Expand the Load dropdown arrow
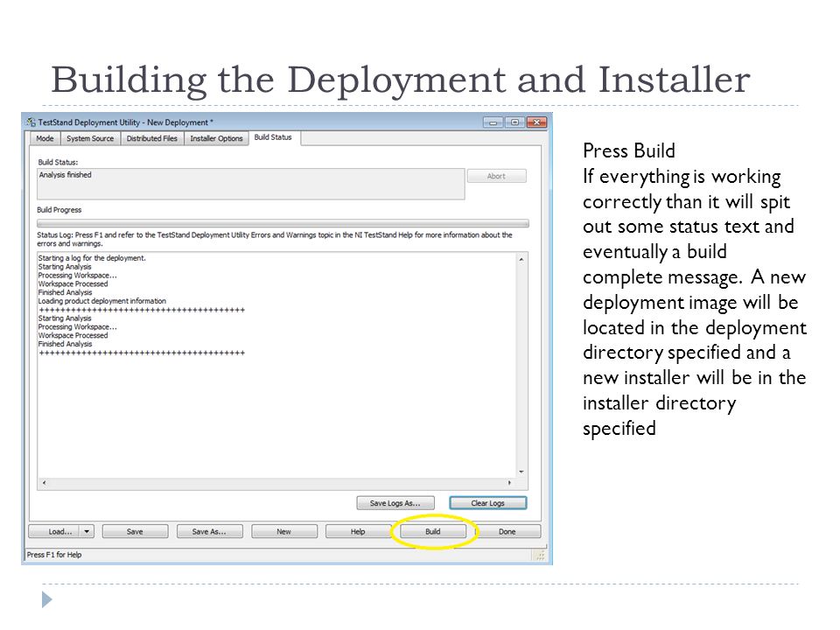 pos(87,531)
